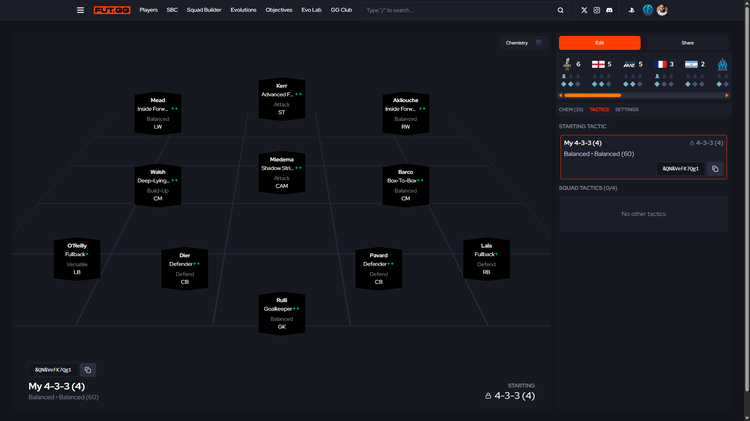The image size is (750, 421).
Task: Copy tactic code in Starting Tactic panel
Action: [715, 169]
